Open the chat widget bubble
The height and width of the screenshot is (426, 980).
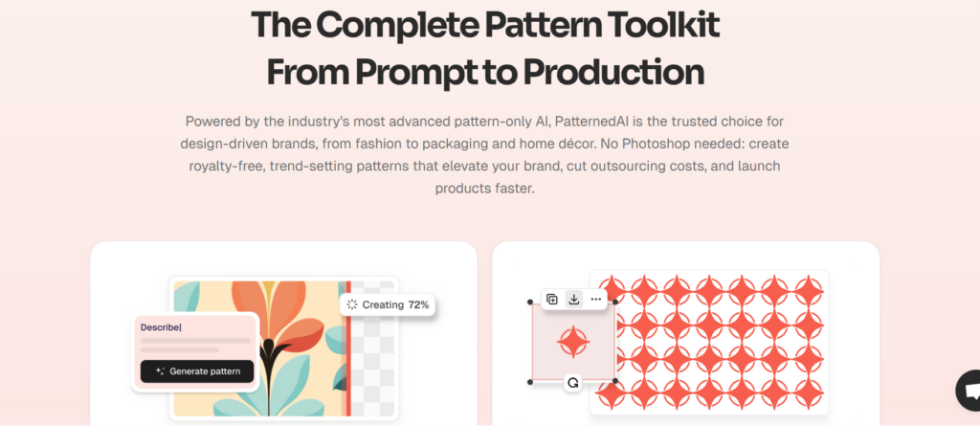(969, 391)
